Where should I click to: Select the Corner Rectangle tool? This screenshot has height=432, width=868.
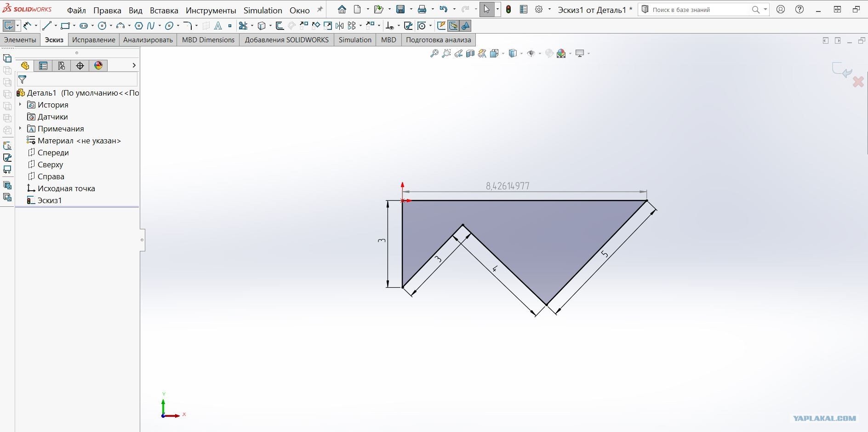coord(65,26)
